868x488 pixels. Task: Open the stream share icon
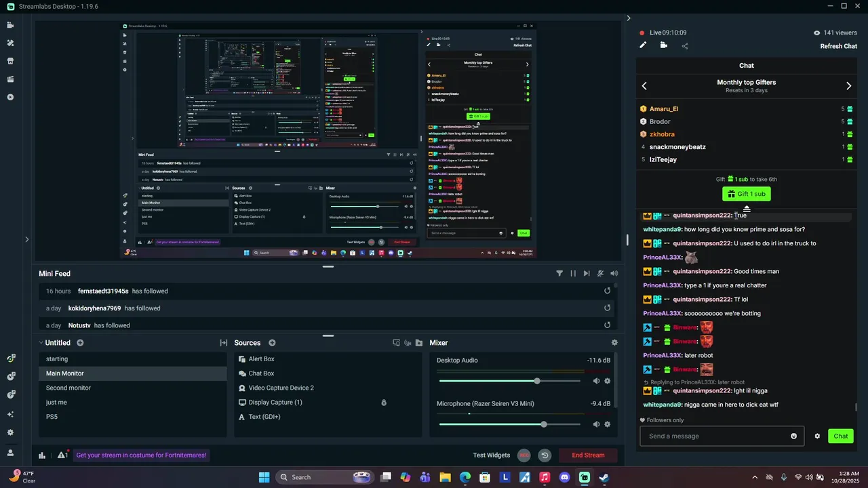(685, 46)
